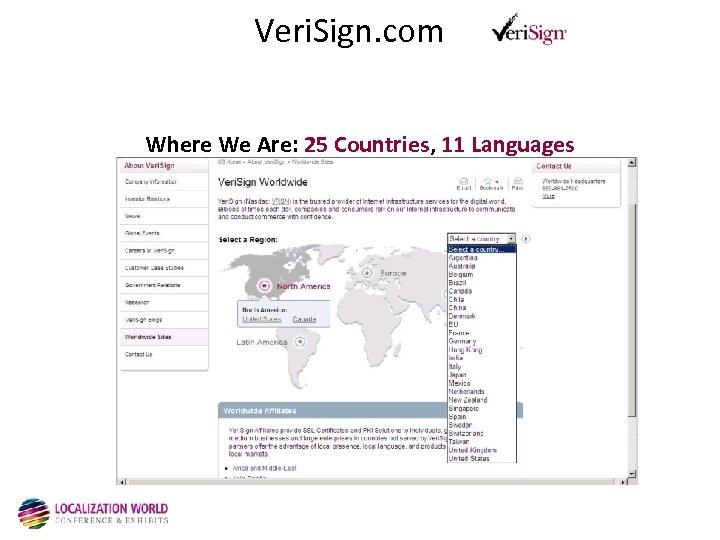
Task: Click the vertical scrollbar down arrow
Action: [x=632, y=473]
